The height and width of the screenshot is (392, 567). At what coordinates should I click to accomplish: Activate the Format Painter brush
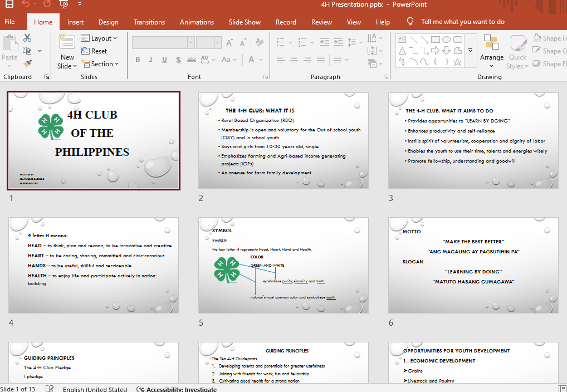[27, 63]
